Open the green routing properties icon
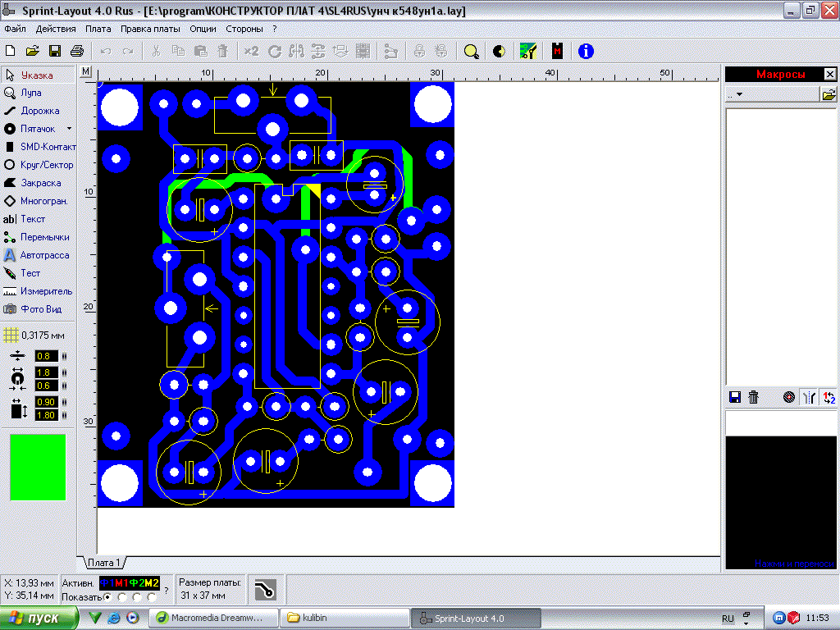 click(x=528, y=51)
